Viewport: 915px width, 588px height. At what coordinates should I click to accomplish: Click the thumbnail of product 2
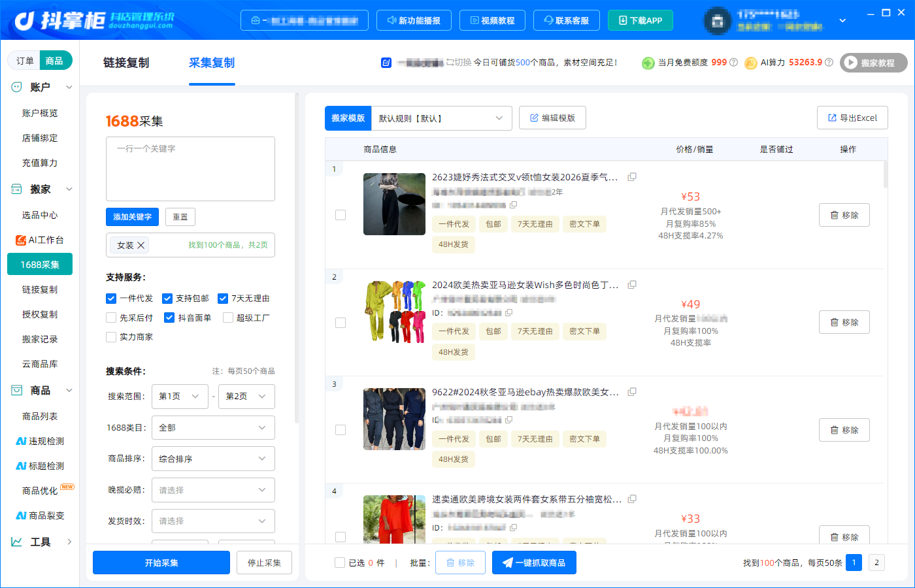(x=394, y=312)
